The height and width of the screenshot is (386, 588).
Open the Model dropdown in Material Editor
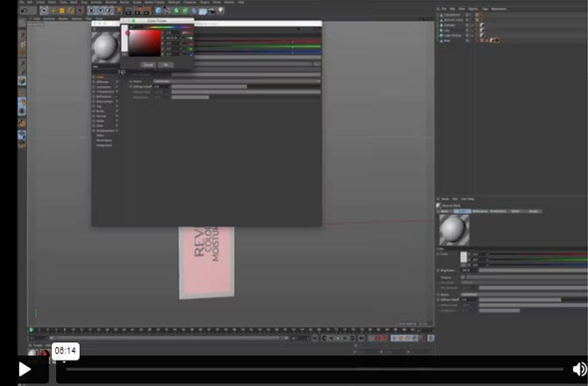(163, 81)
